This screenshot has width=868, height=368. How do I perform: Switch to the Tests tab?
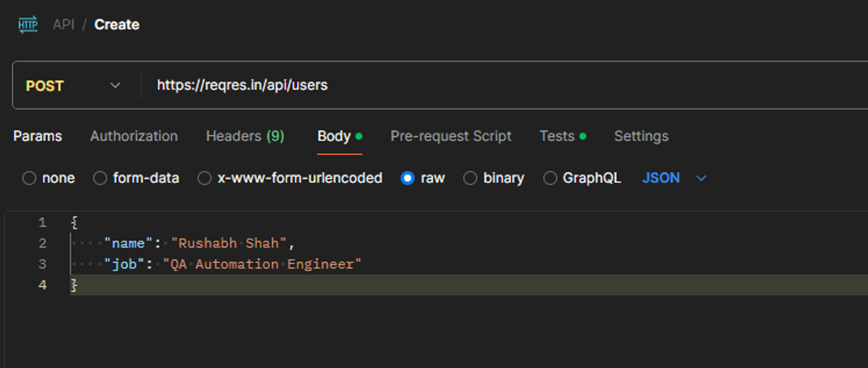562,136
